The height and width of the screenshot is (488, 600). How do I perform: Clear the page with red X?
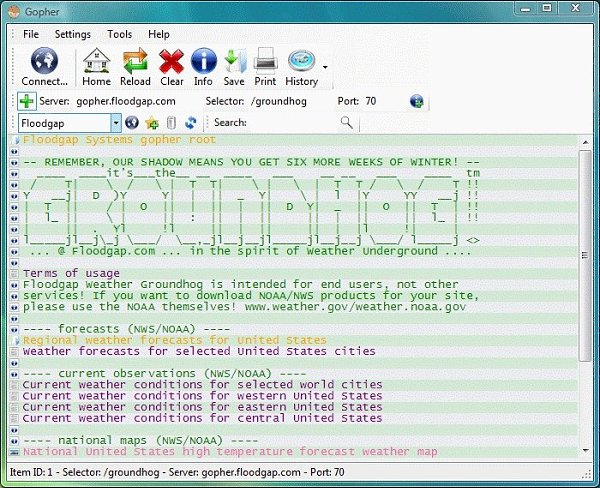coord(171,61)
